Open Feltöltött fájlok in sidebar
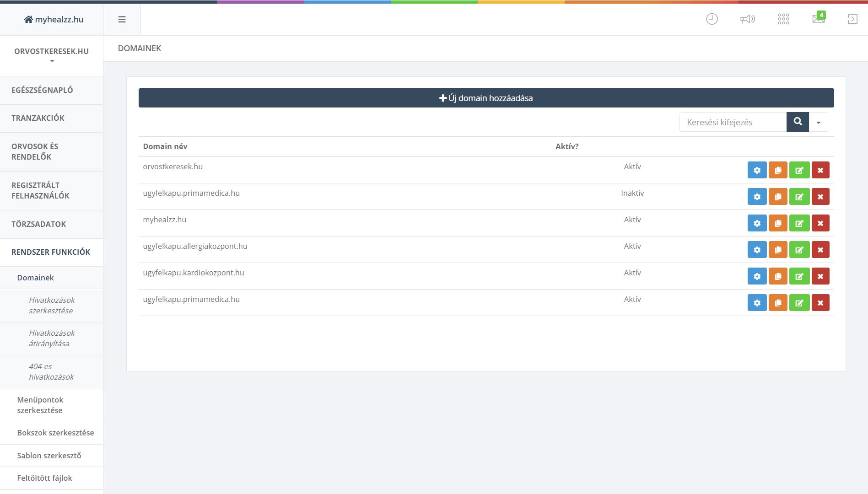Screen dimensions: 868x494 [51, 478]
